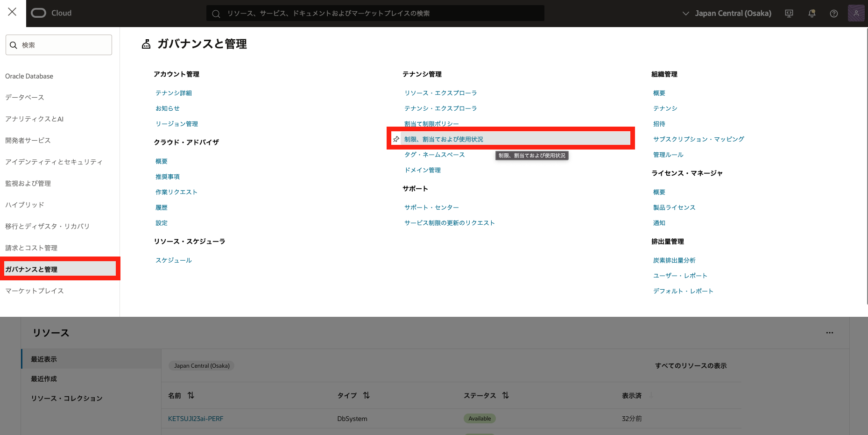Viewport: 868px width, 435px height.
Task: Open the サービス制限の更新のリクエスト link
Action: pyautogui.click(x=449, y=223)
